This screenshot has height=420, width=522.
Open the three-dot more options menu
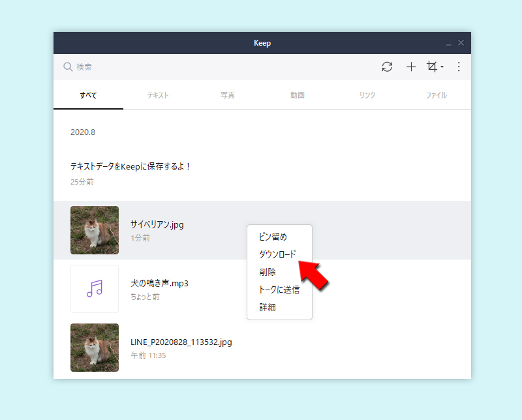point(459,67)
